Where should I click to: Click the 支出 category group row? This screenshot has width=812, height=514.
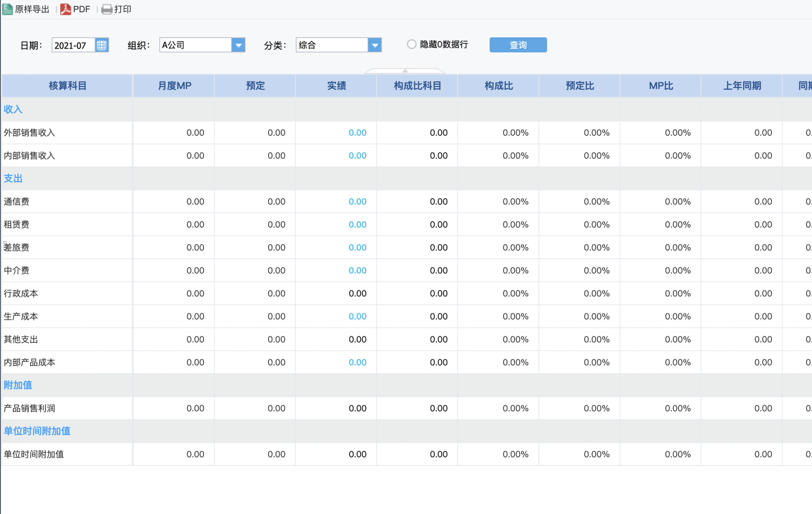[13, 179]
